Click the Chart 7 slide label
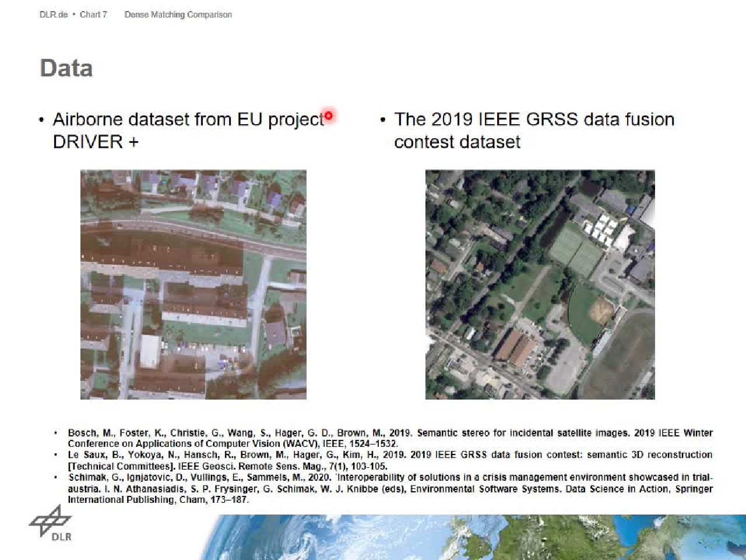Screen dimensions: 746x560 click(x=93, y=15)
